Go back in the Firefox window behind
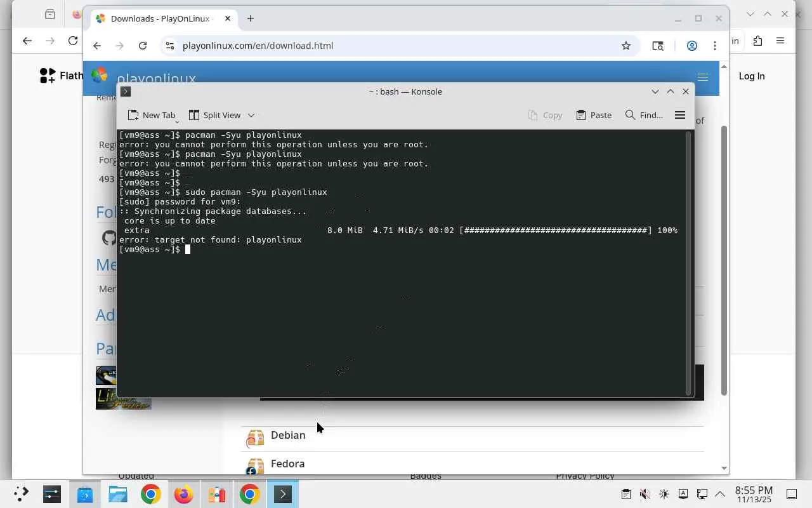This screenshot has width=812, height=508. click(x=27, y=41)
